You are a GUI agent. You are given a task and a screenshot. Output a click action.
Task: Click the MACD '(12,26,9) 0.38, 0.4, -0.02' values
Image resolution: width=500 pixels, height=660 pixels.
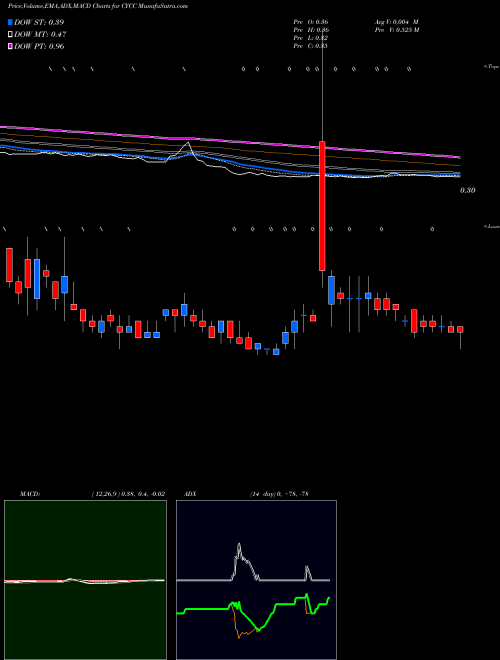point(128,494)
